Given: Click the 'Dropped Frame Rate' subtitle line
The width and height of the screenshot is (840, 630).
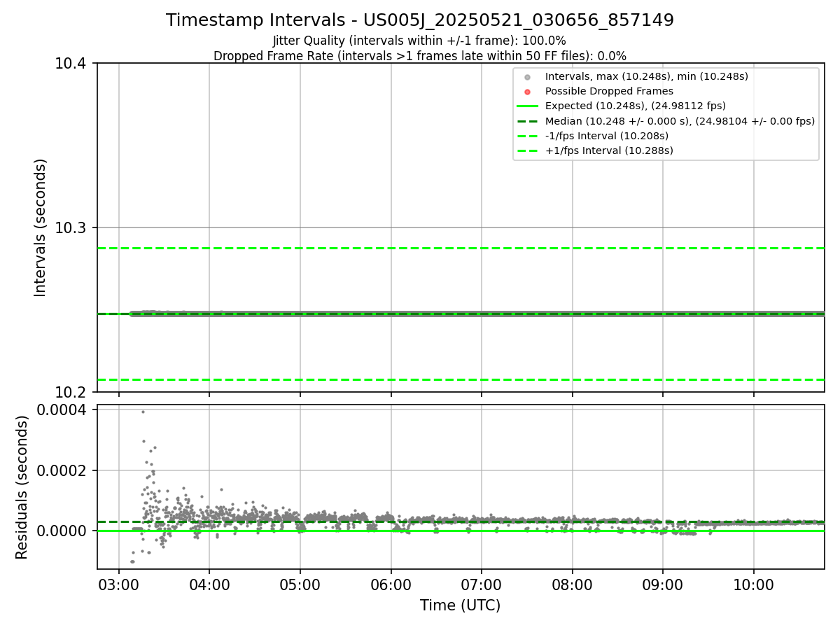Looking at the screenshot, I should click(x=420, y=56).
